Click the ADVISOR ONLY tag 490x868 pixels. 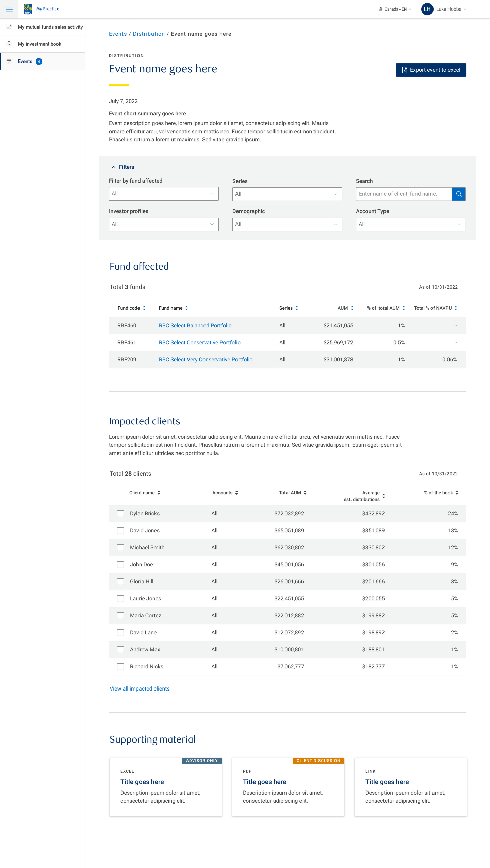coord(202,761)
